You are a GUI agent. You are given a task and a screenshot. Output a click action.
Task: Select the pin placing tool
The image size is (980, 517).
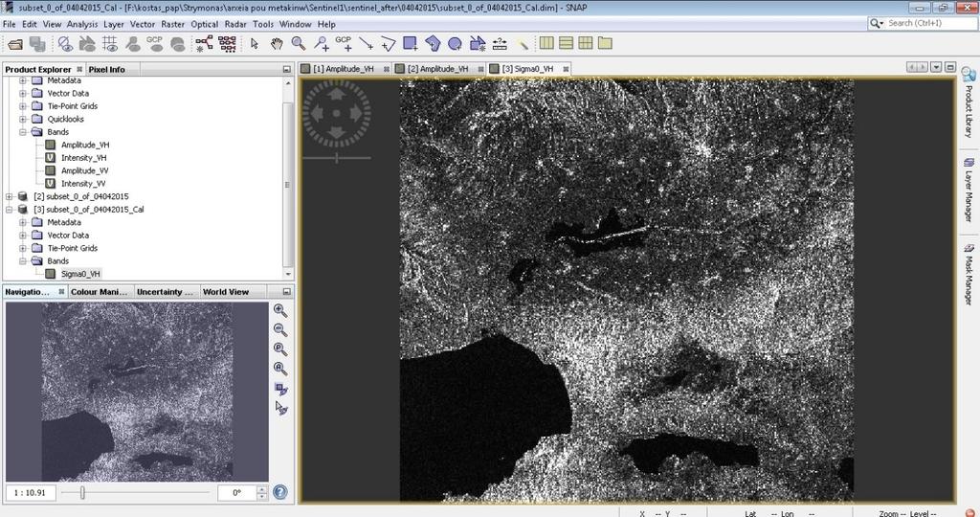click(322, 43)
